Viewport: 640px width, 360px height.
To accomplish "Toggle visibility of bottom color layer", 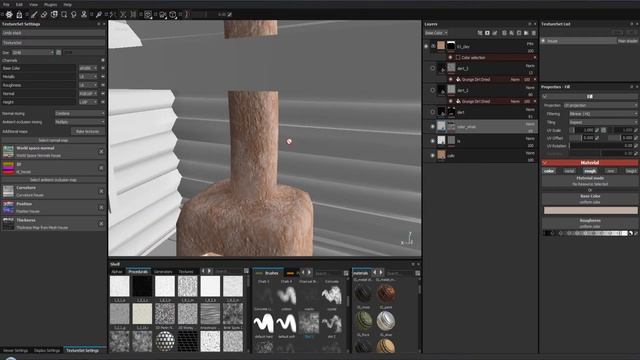I will 433,156.
